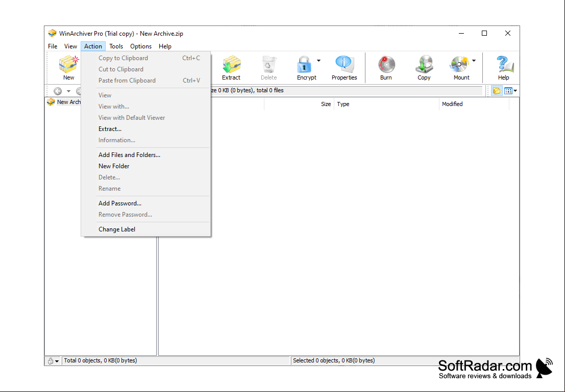Click Rename menu entry
The image size is (565, 392).
tap(145, 188)
